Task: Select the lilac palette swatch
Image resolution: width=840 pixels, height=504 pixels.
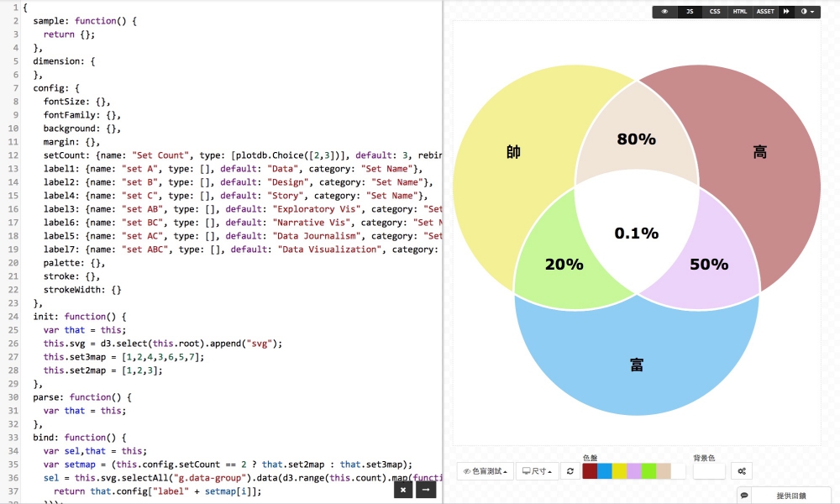Action: coord(633,471)
